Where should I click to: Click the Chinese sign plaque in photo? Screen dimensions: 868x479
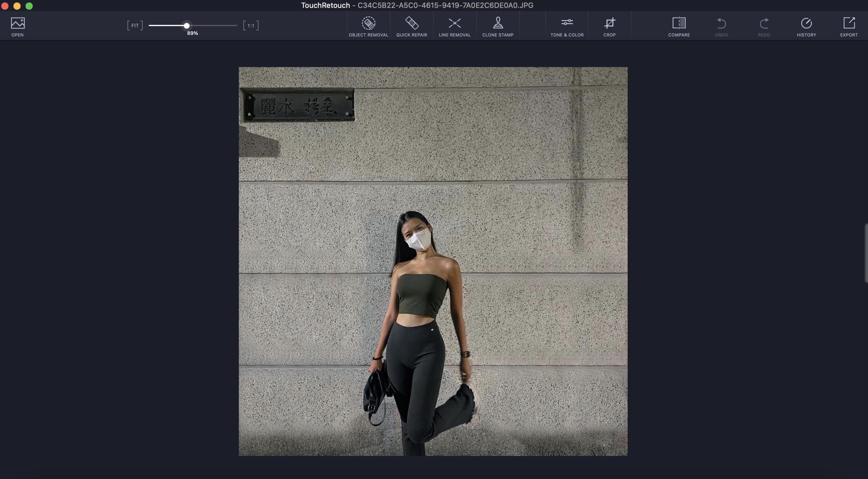point(297,105)
